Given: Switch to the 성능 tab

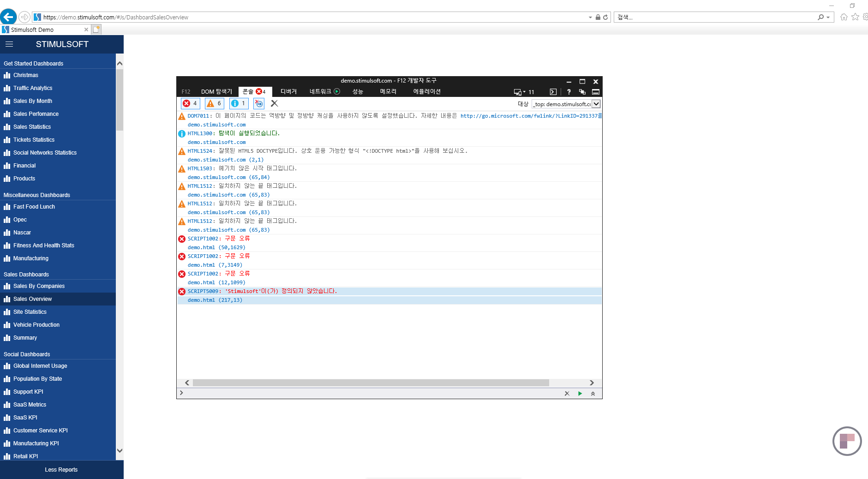Looking at the screenshot, I should pos(358,91).
